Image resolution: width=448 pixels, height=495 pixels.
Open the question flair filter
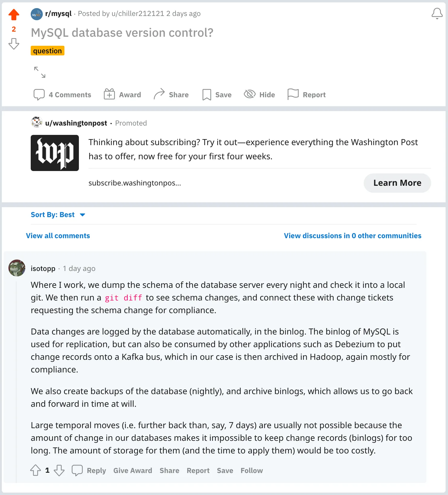47,51
